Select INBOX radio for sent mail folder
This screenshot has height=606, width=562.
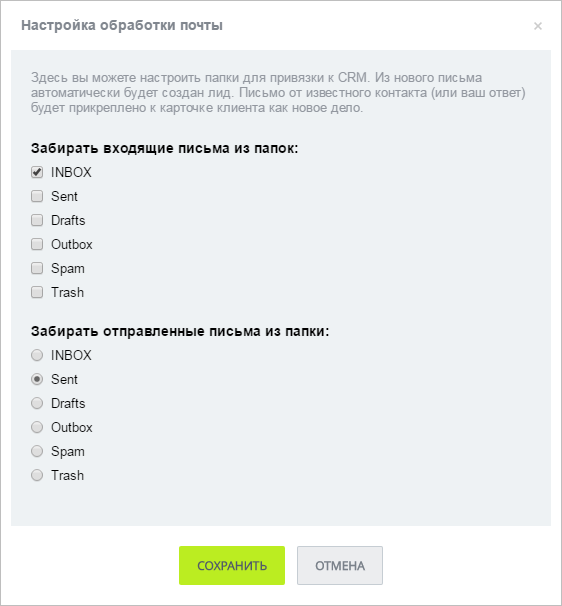(x=37, y=355)
